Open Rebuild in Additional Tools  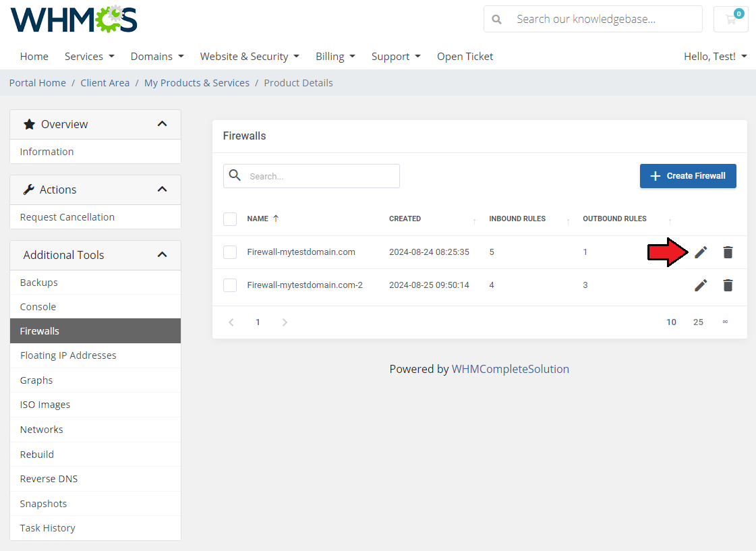pyautogui.click(x=96, y=454)
